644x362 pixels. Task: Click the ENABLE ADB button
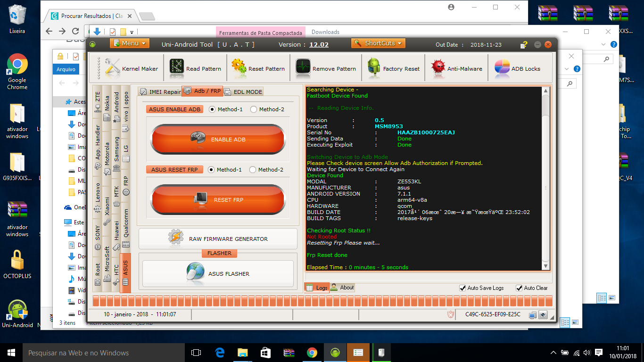[x=218, y=140]
